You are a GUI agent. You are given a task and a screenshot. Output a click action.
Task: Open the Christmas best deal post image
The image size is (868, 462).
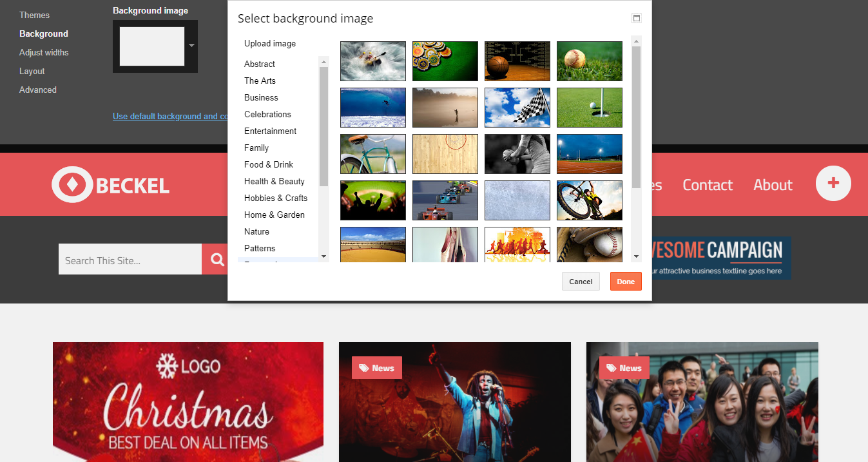(x=188, y=402)
